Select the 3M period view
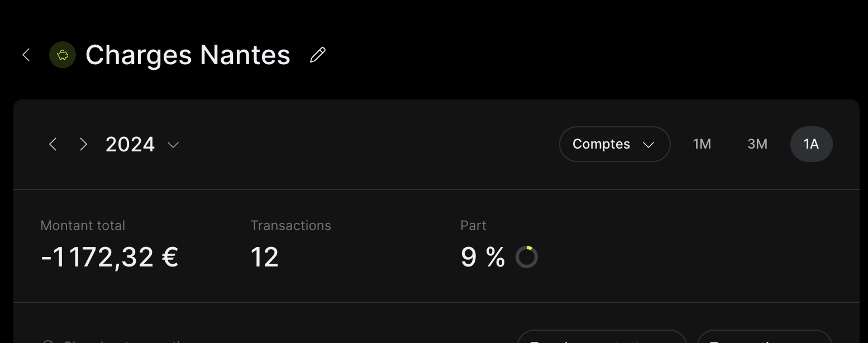Screen dimensions: 868x343 [757, 144]
